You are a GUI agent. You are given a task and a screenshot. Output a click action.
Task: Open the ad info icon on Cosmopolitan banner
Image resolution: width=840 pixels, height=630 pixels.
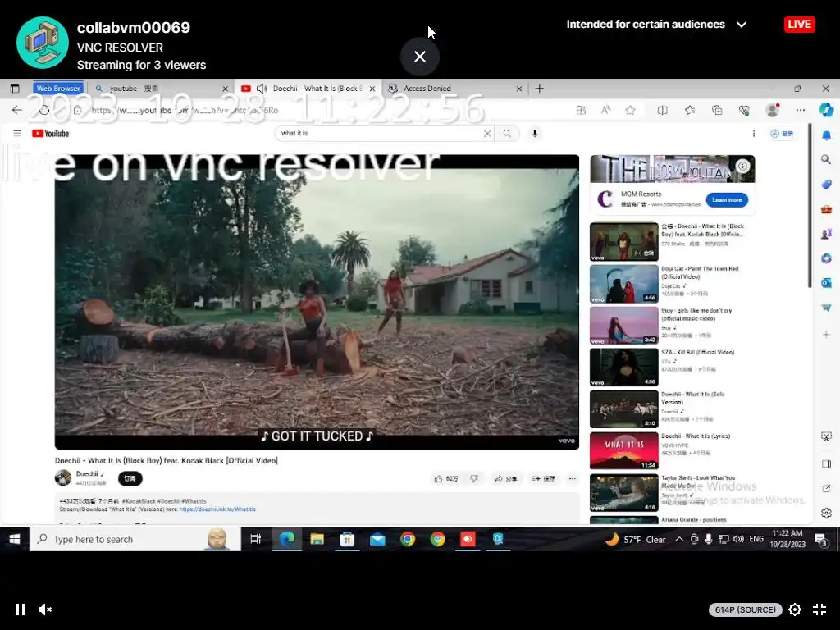click(x=742, y=166)
